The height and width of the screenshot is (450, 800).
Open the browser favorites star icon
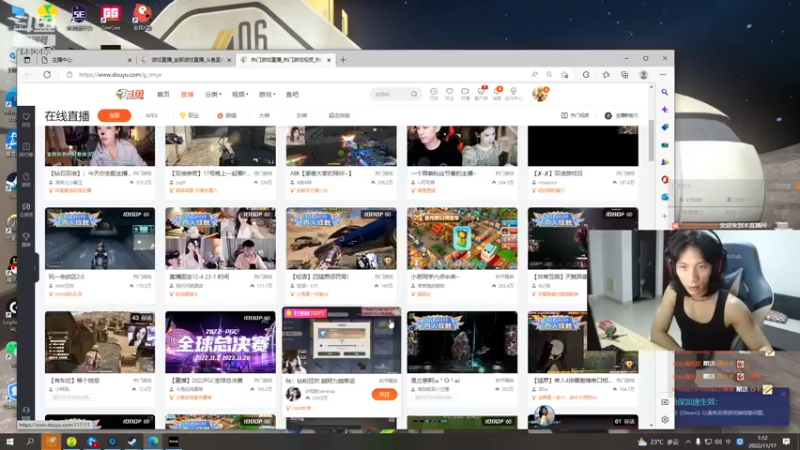coord(606,74)
